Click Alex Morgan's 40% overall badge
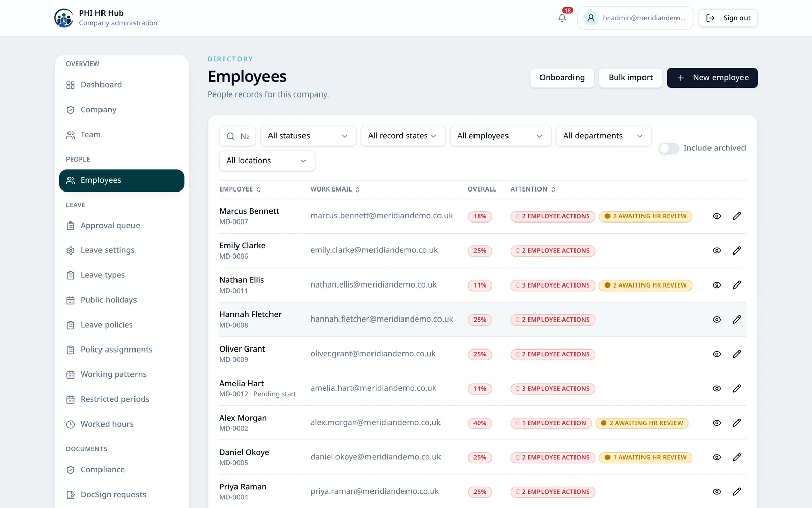This screenshot has width=812, height=508. click(x=480, y=423)
